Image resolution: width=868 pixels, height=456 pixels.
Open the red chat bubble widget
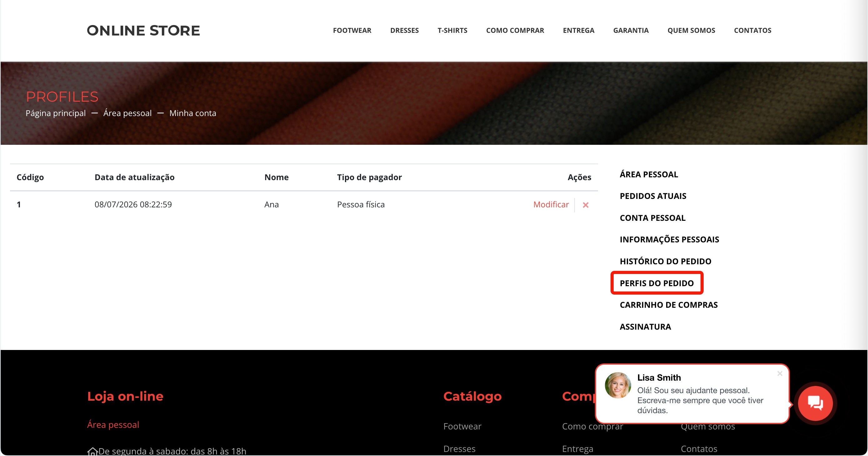[816, 403]
